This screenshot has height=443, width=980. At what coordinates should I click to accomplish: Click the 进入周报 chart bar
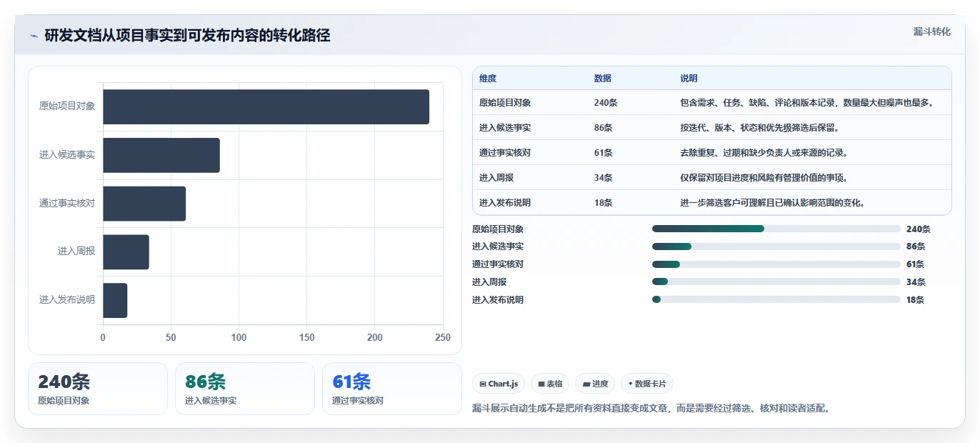click(126, 252)
